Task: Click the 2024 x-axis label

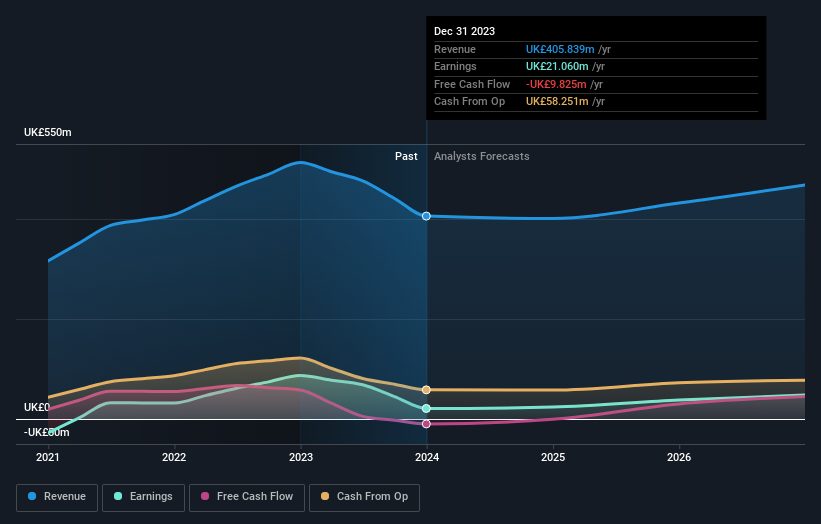Action: point(427,458)
